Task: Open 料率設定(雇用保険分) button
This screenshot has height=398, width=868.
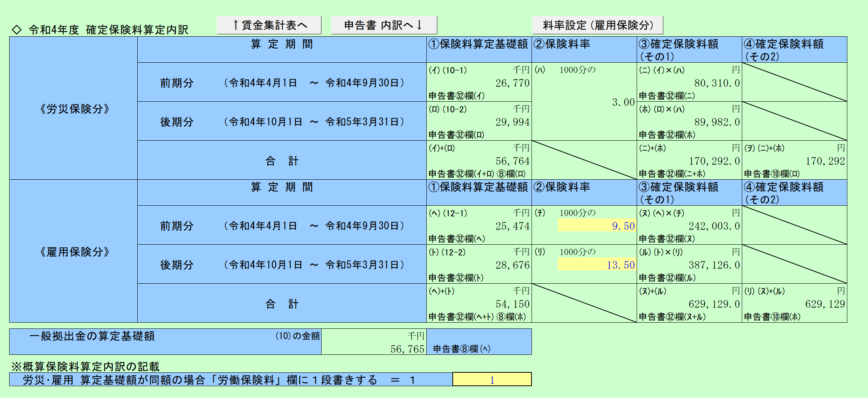Action: [598, 25]
